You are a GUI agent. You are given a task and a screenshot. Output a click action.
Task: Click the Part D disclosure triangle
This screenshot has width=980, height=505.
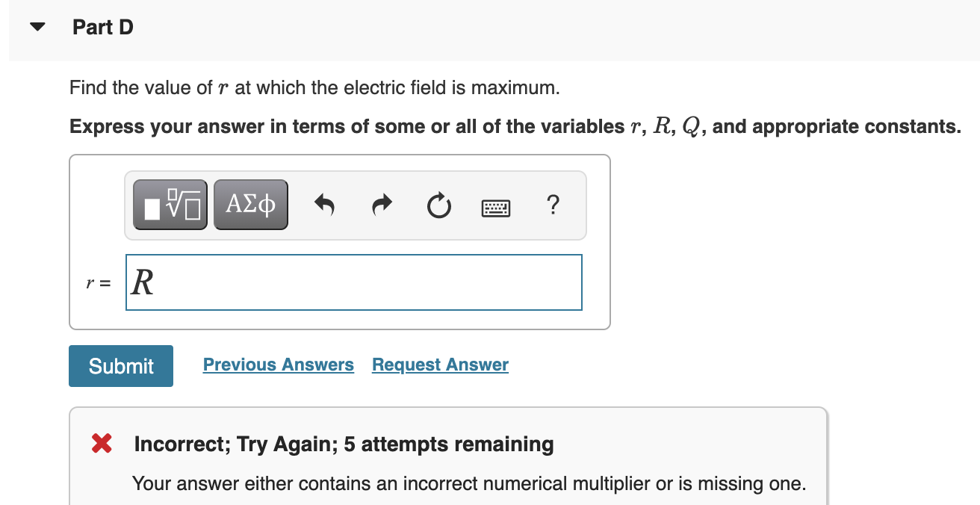[x=37, y=26]
